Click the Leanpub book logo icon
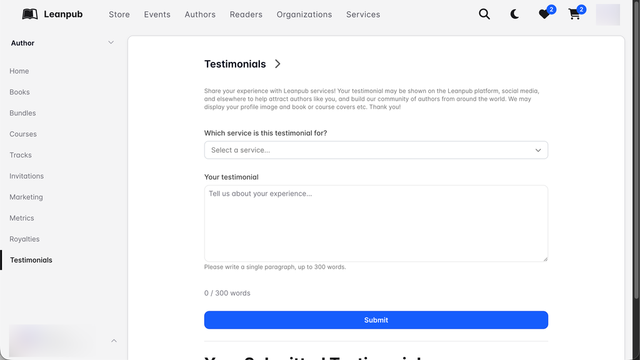Image resolution: width=640 pixels, height=360 pixels. pos(30,14)
